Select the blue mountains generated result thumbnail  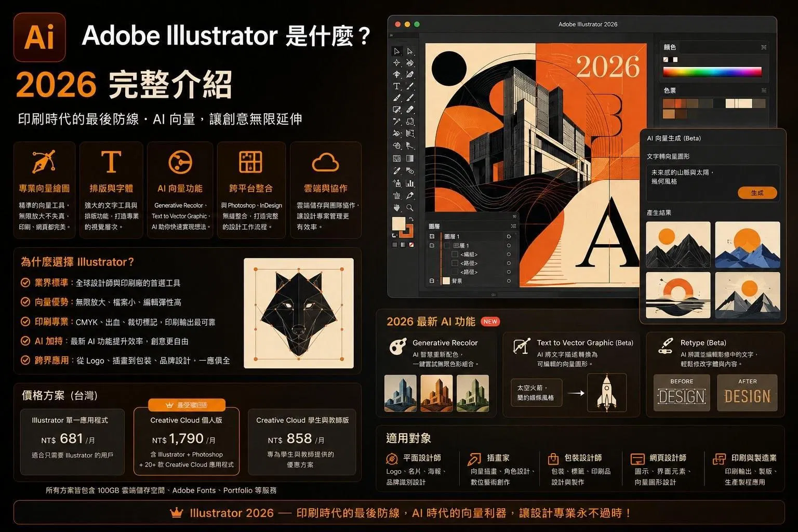coord(748,245)
